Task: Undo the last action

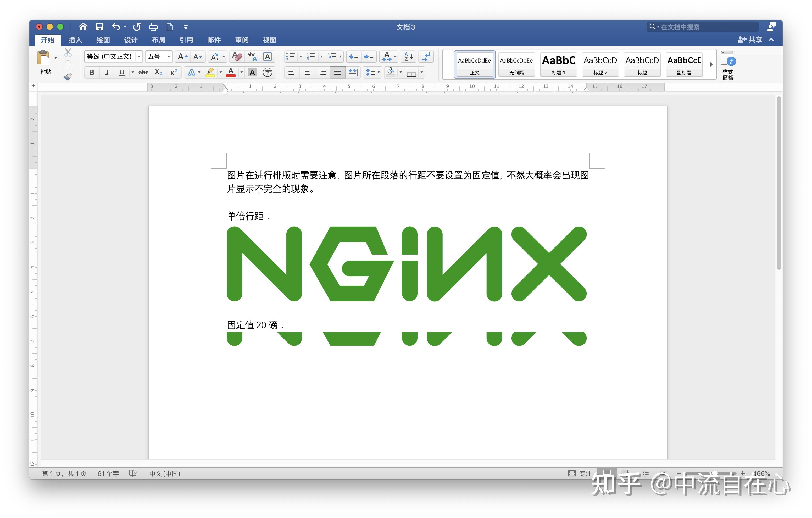Action: tap(116, 27)
